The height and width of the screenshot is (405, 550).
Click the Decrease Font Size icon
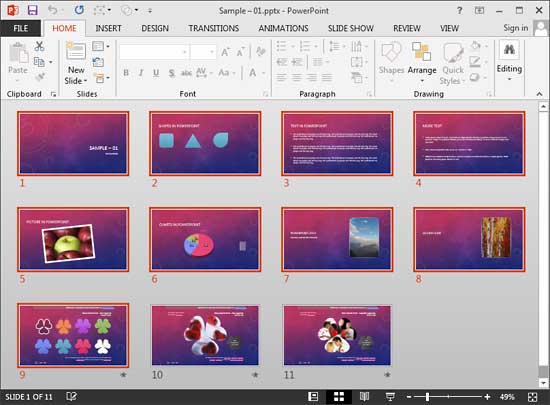[x=240, y=52]
